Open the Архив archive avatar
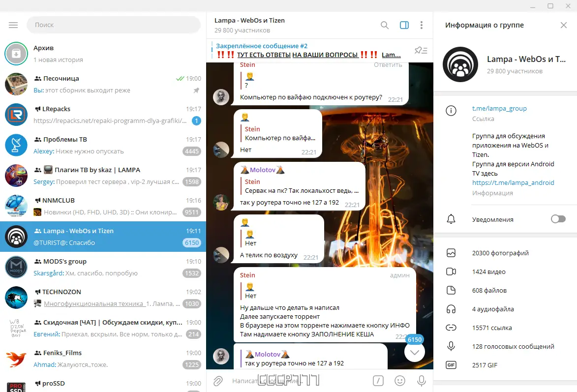Image resolution: width=577 pixels, height=392 pixels. coord(16,54)
